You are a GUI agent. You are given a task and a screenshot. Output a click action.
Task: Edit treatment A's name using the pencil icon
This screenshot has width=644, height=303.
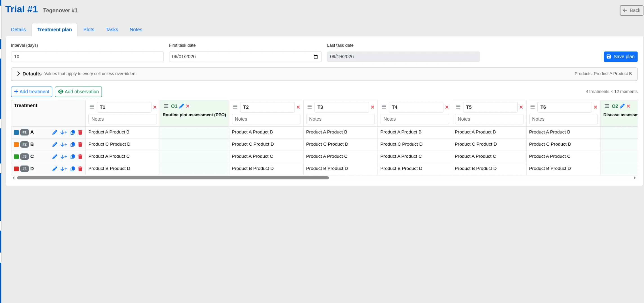(55, 132)
